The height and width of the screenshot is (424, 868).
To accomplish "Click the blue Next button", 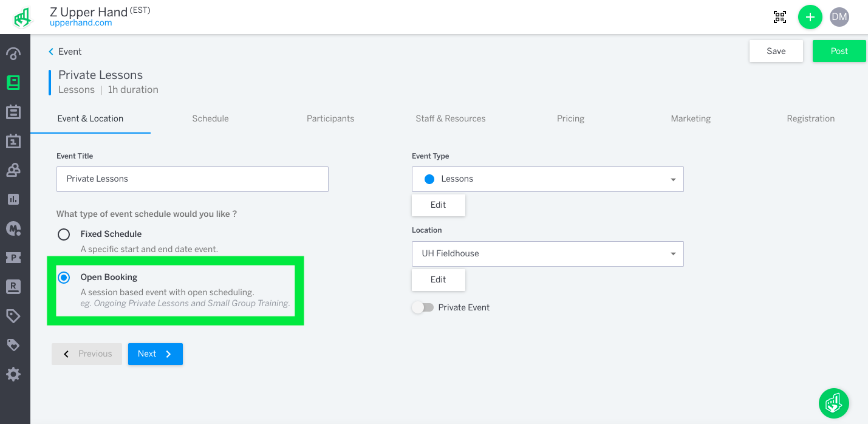I will click(x=155, y=354).
